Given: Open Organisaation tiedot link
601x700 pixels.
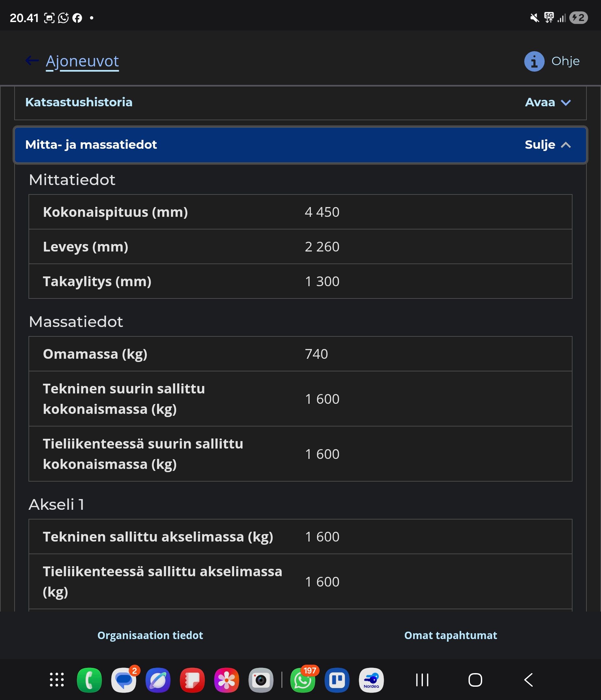Looking at the screenshot, I should tap(150, 635).
